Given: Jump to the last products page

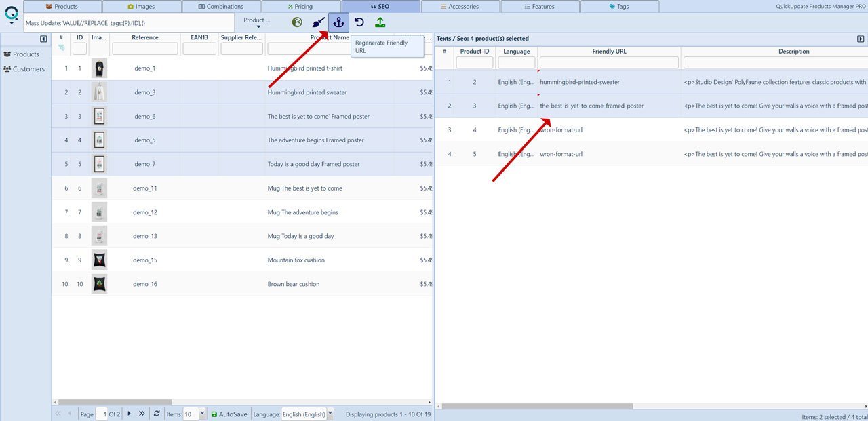Looking at the screenshot, I should [x=142, y=414].
